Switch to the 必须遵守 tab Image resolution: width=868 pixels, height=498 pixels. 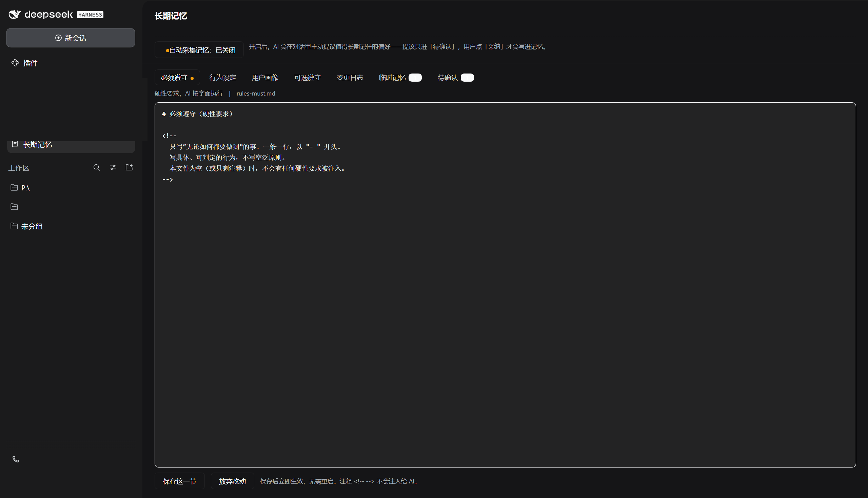(177, 78)
